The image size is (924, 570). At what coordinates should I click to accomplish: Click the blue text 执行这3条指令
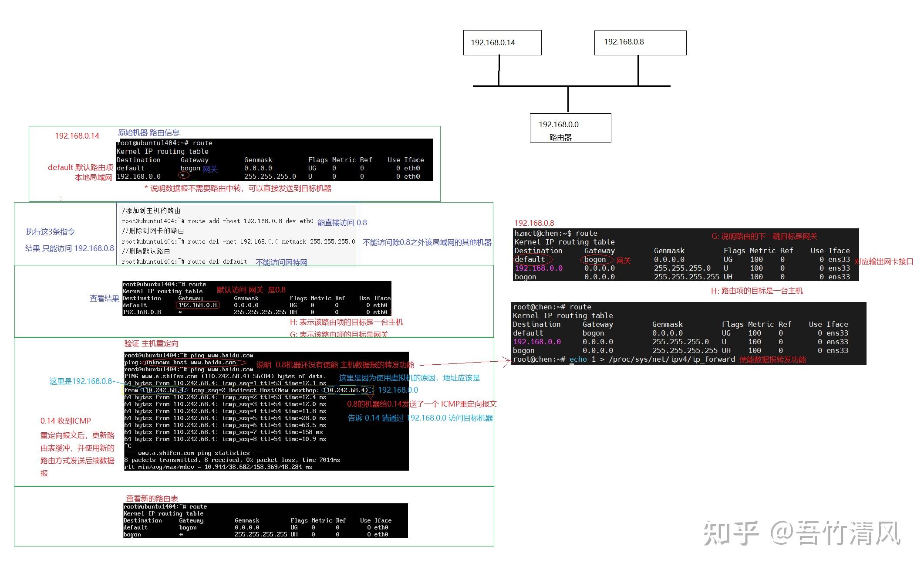click(x=51, y=232)
